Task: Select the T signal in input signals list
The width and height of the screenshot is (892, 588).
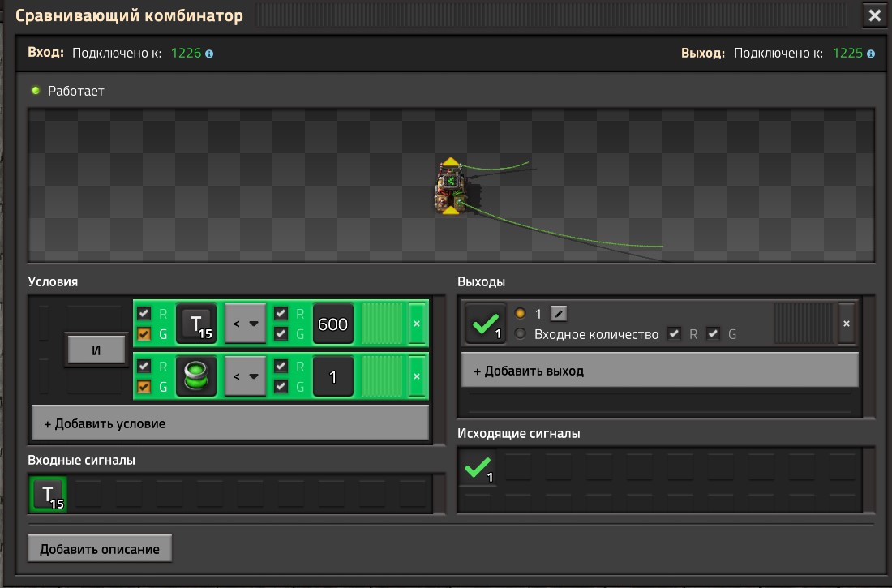Action: [48, 494]
